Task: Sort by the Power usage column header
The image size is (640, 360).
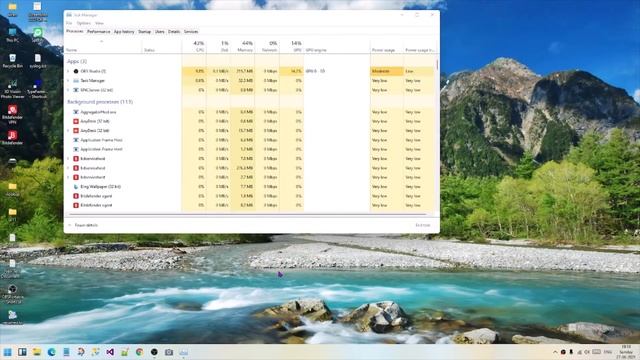Action: pos(387,46)
